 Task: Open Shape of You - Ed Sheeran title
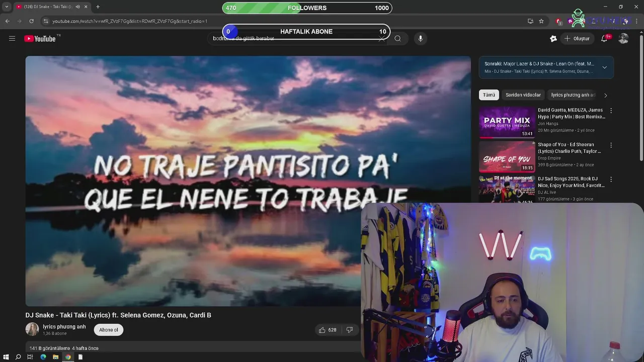tap(570, 148)
